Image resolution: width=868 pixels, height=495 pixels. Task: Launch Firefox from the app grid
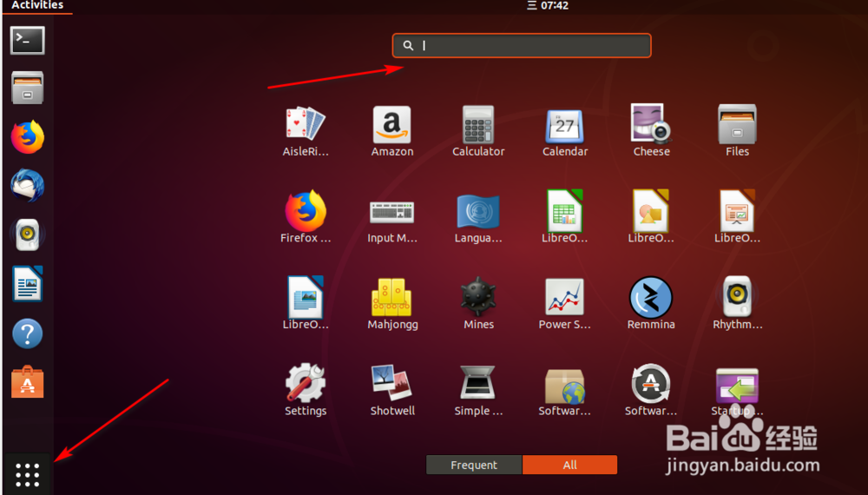[306, 218]
